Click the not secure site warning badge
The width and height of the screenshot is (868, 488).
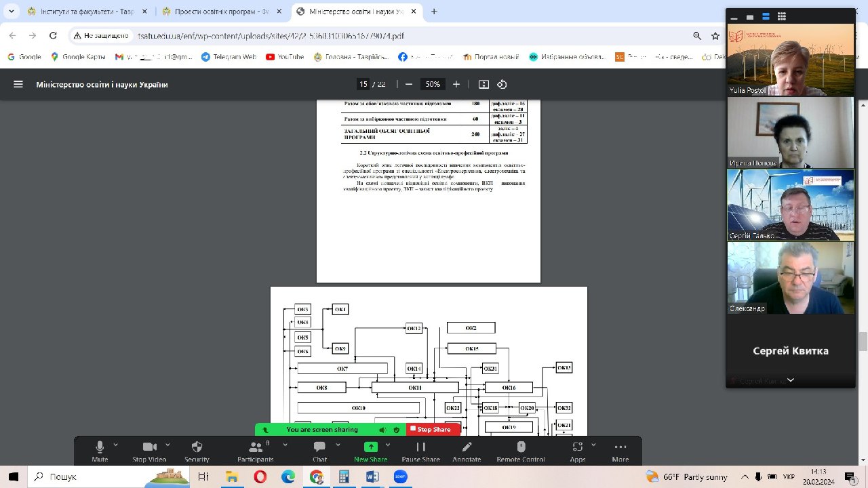pos(102,36)
